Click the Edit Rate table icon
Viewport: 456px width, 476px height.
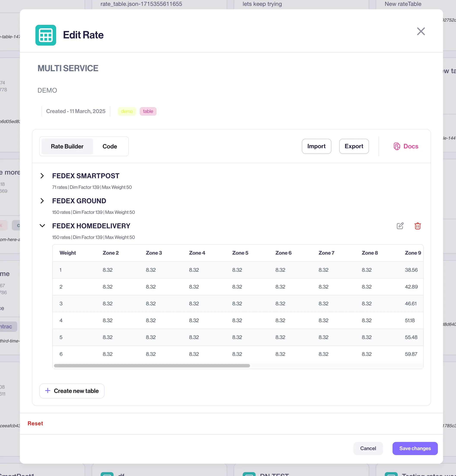(46, 35)
